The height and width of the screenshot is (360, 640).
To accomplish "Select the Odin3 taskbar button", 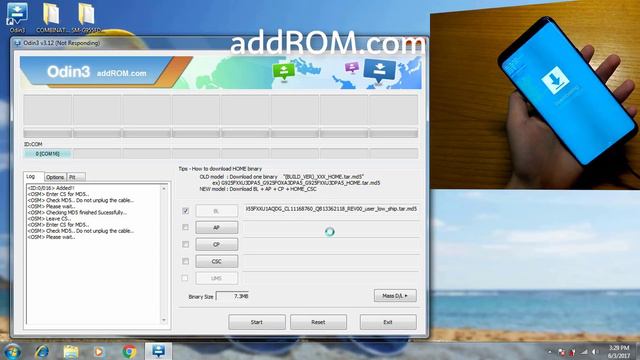I will pyautogui.click(x=158, y=351).
